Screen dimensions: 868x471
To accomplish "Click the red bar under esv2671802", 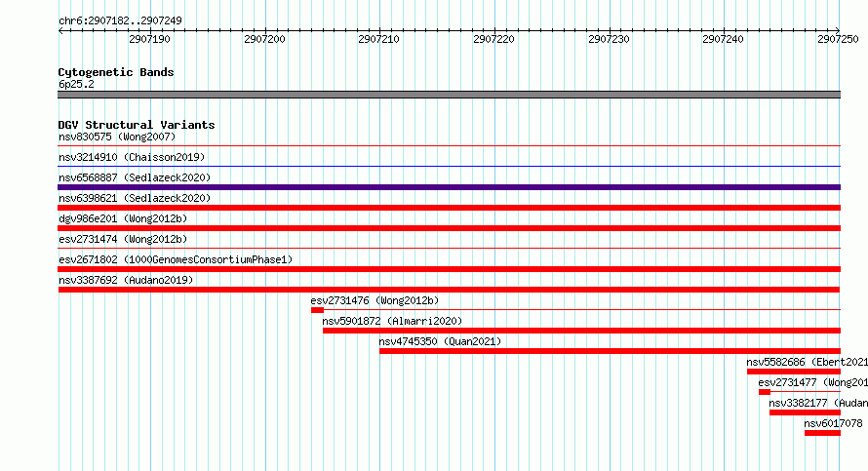I will pyautogui.click(x=449, y=269).
